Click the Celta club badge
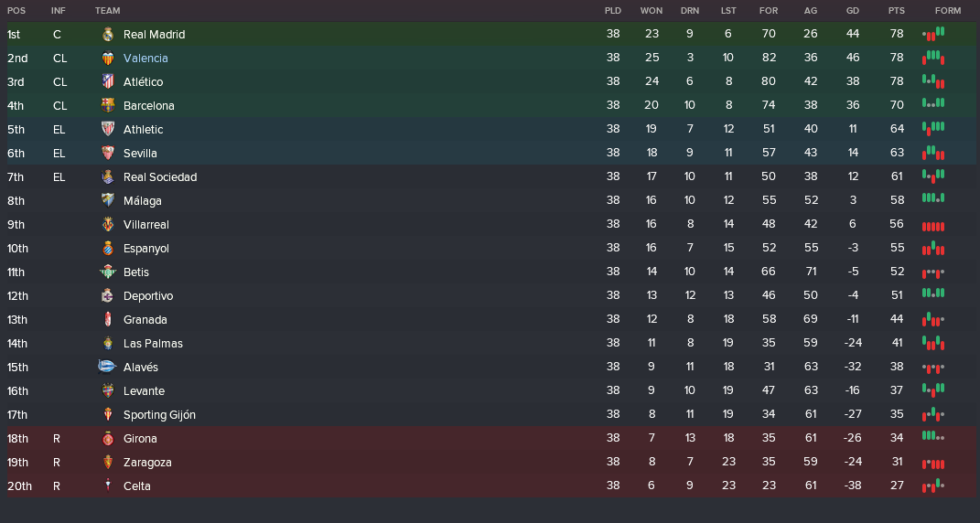The height and width of the screenshot is (523, 980). (x=107, y=486)
